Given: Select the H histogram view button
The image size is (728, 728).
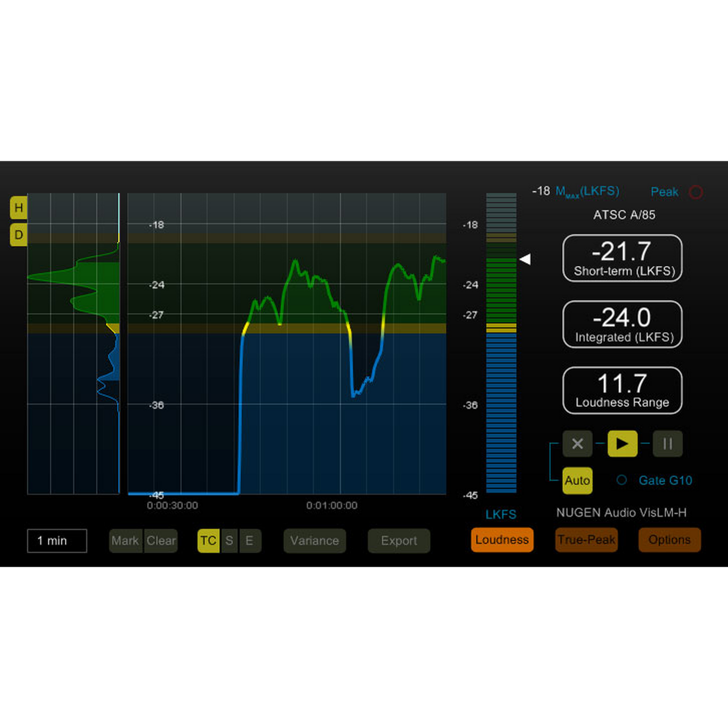Looking at the screenshot, I should pyautogui.click(x=18, y=208).
